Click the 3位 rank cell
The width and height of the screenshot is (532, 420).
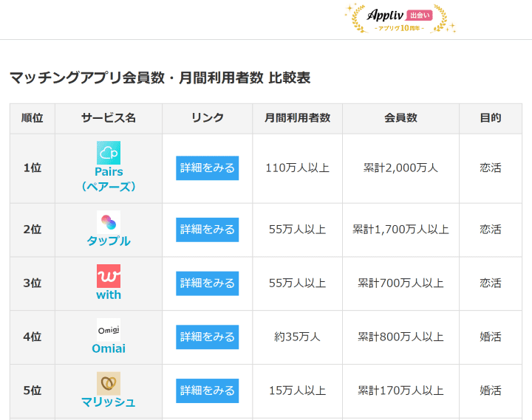point(33,283)
